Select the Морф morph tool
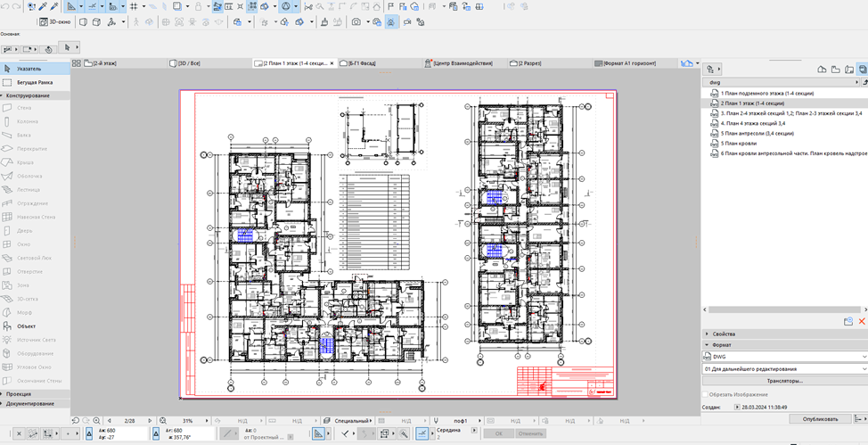Image resolution: width=868 pixels, height=445 pixels. (35, 312)
